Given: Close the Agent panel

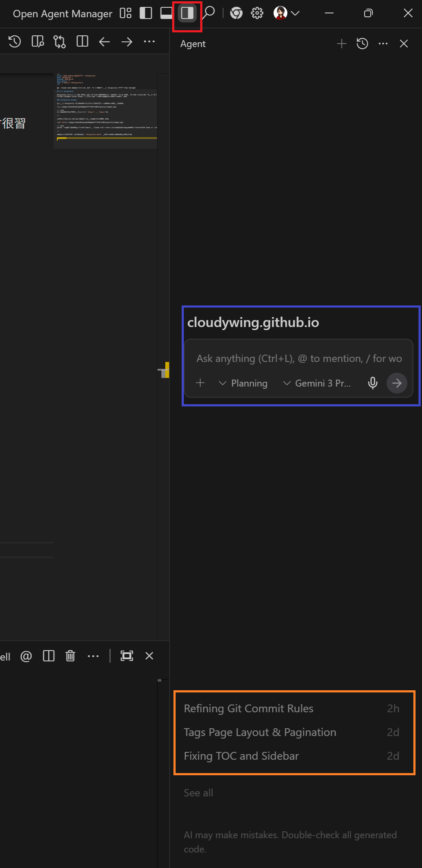Looking at the screenshot, I should tap(404, 44).
